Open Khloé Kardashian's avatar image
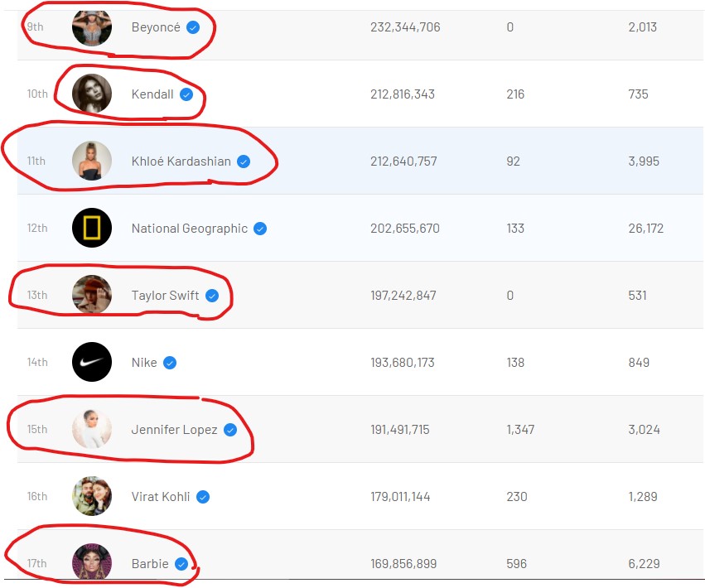705x588 pixels. point(91,161)
